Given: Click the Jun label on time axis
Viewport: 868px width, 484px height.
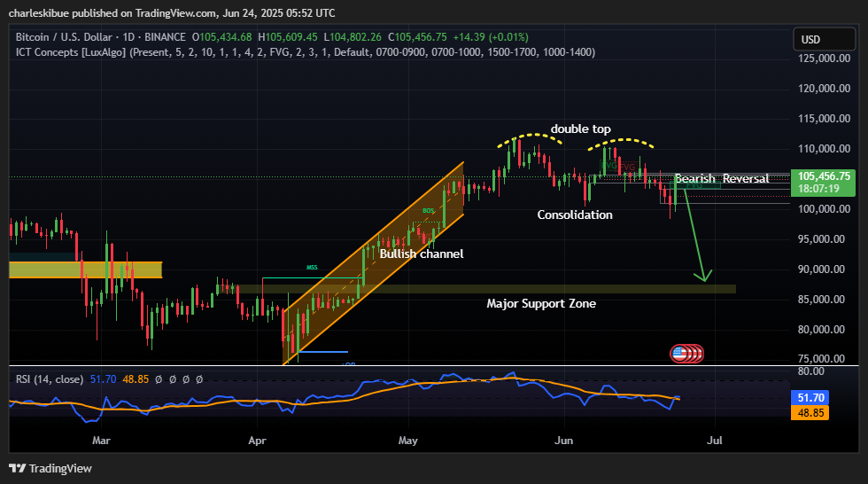Looking at the screenshot, I should (x=563, y=441).
